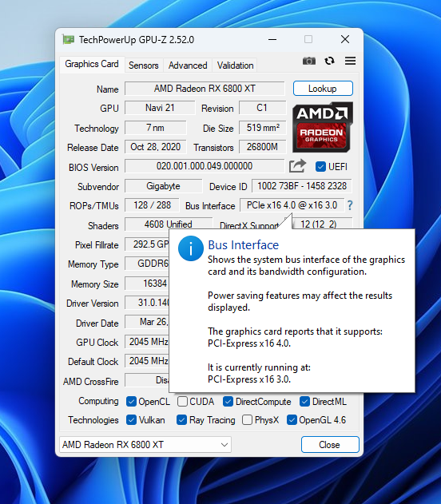Toggle the Vulkan checkbox
The height and width of the screenshot is (504, 441).
coord(131,420)
